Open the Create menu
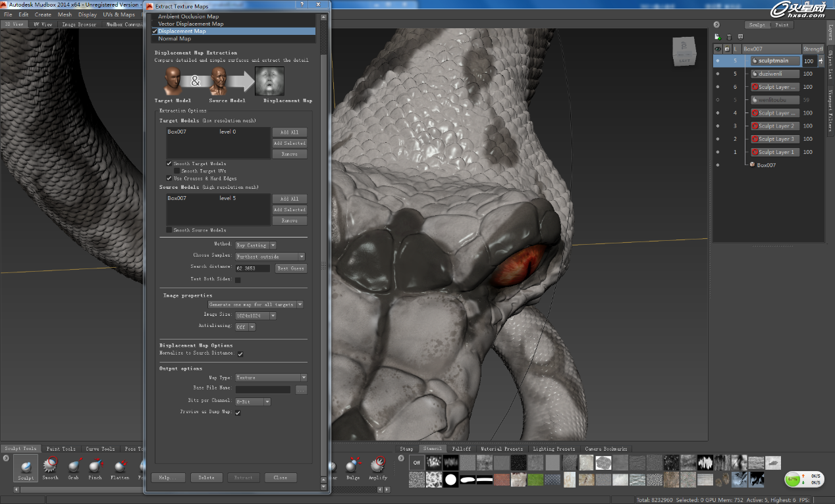This screenshot has width=835, height=504. (x=43, y=14)
